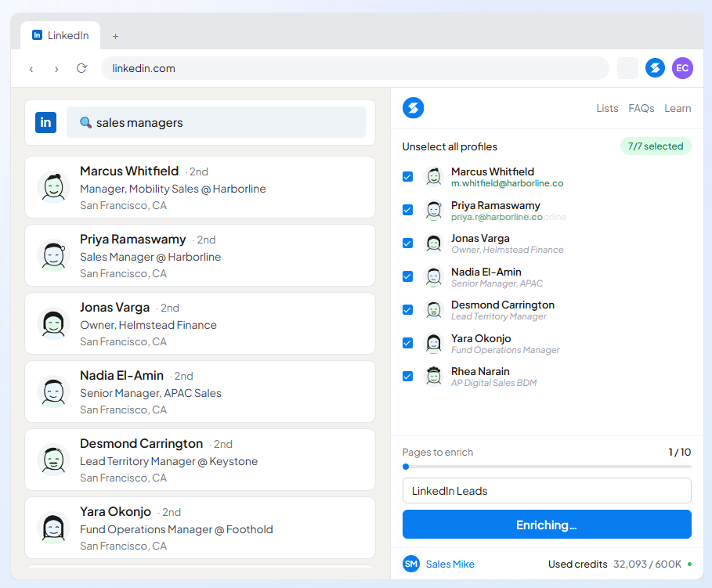This screenshot has width=712, height=588.
Task: Click the magnifier icon in the search field
Action: point(85,123)
